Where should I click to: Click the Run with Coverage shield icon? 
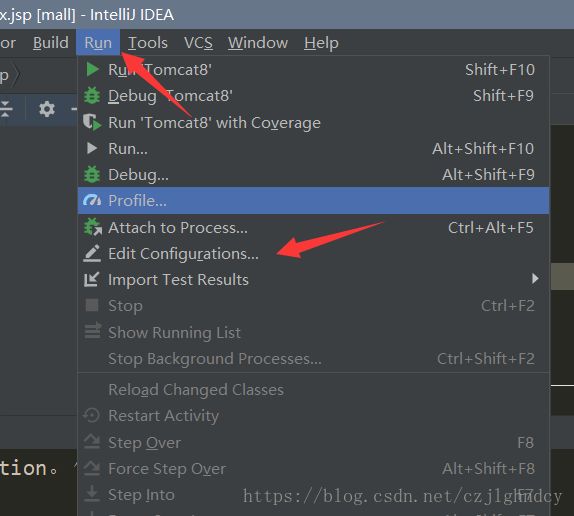(x=92, y=123)
